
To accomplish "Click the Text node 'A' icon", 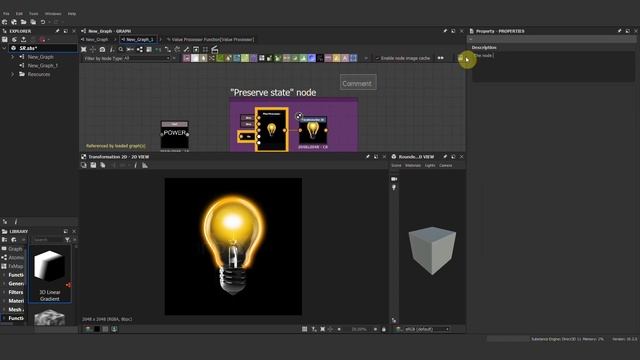I will point(345,58).
